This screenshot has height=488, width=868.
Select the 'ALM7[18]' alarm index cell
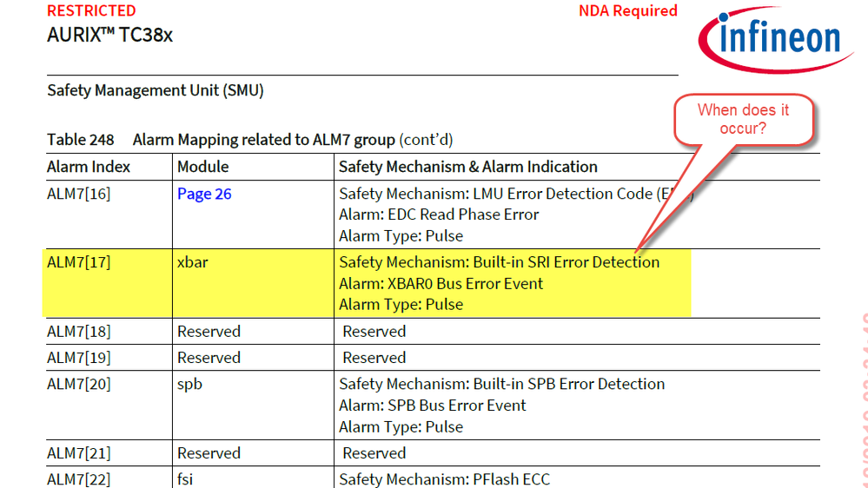point(78,332)
